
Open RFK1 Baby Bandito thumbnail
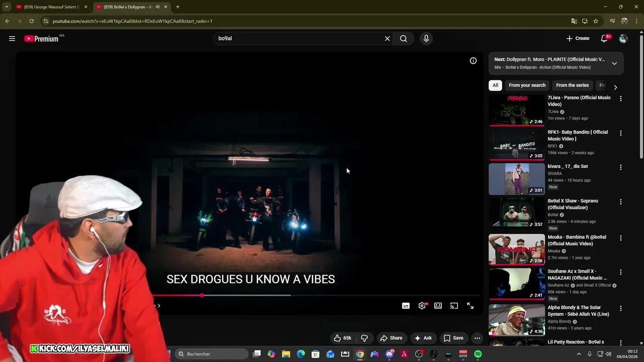517,145
